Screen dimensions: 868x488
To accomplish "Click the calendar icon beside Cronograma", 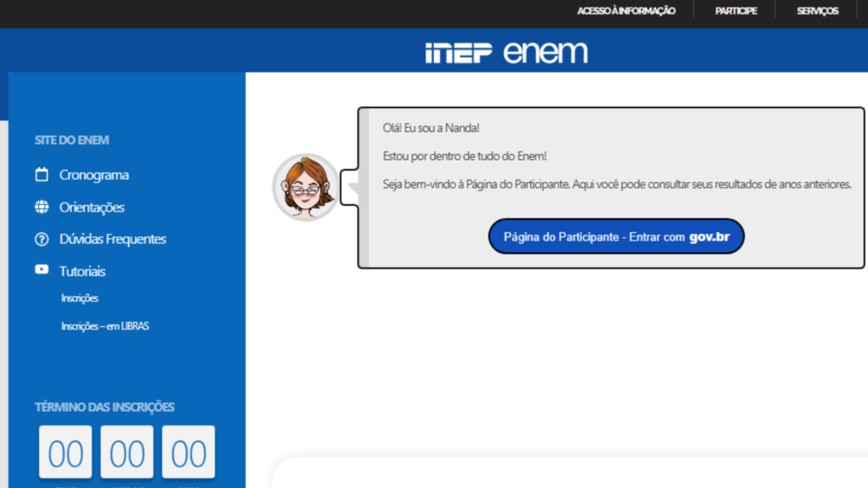I will pyautogui.click(x=42, y=175).
